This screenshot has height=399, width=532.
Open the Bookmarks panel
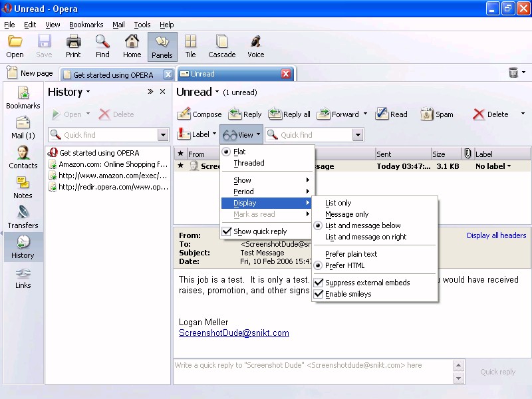pos(23,98)
